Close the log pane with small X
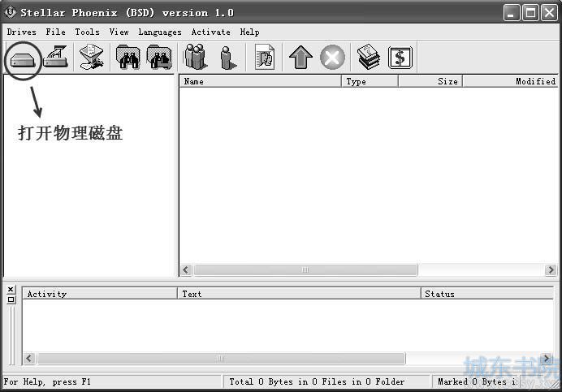 [11, 289]
